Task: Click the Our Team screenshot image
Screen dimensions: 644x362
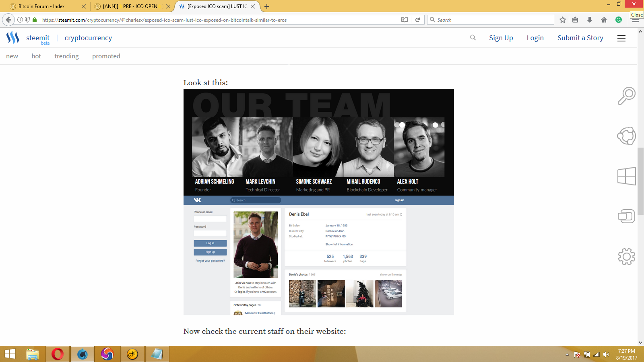Action: point(319,142)
